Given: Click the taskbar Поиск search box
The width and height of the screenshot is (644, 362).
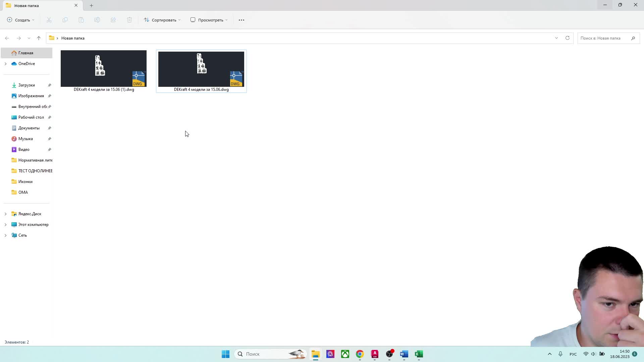Looking at the screenshot, I should (270, 354).
